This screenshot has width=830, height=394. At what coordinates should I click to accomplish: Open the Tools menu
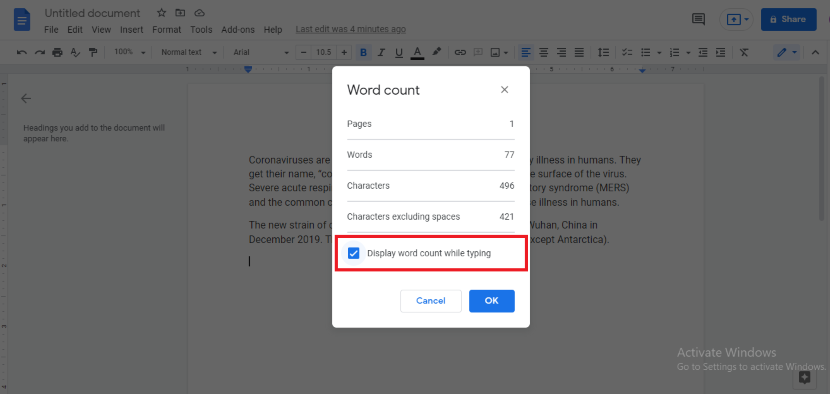(x=201, y=30)
